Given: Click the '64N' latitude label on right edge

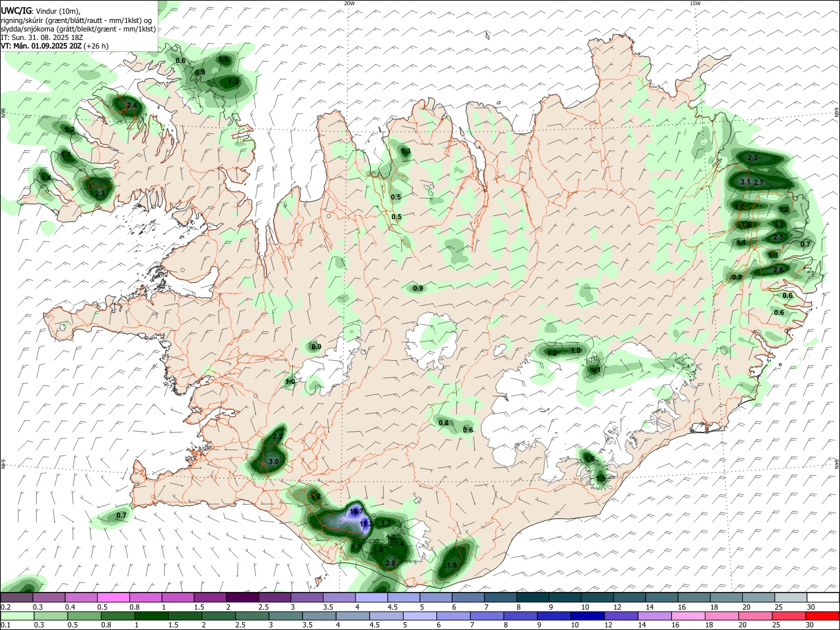Looking at the screenshot, I should [837, 463].
